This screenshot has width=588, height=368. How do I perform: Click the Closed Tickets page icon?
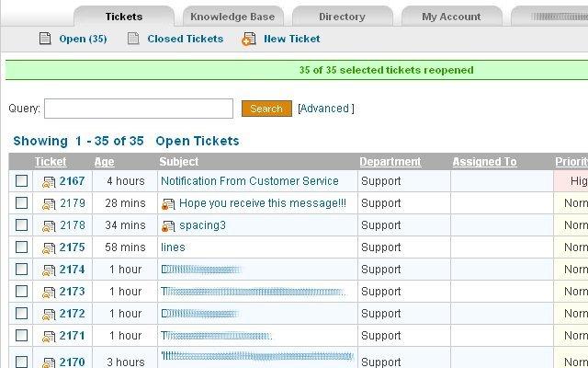click(x=133, y=39)
